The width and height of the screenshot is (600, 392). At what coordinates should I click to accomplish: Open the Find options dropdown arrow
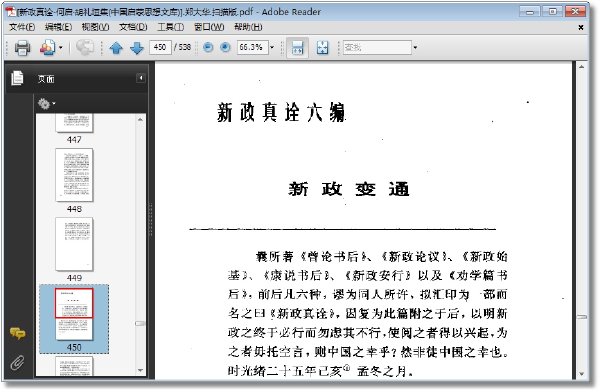point(415,48)
